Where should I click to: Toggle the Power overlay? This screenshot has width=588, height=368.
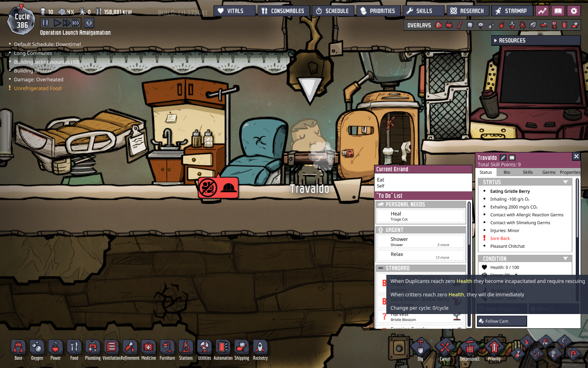[x=449, y=25]
